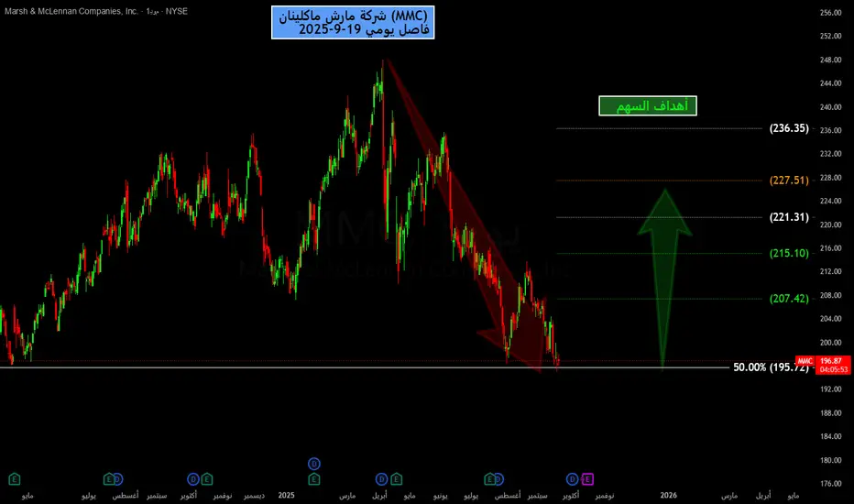Screen dimensions: 854x504
Task: Click the 256.00 price axis label
Action: pos(830,13)
